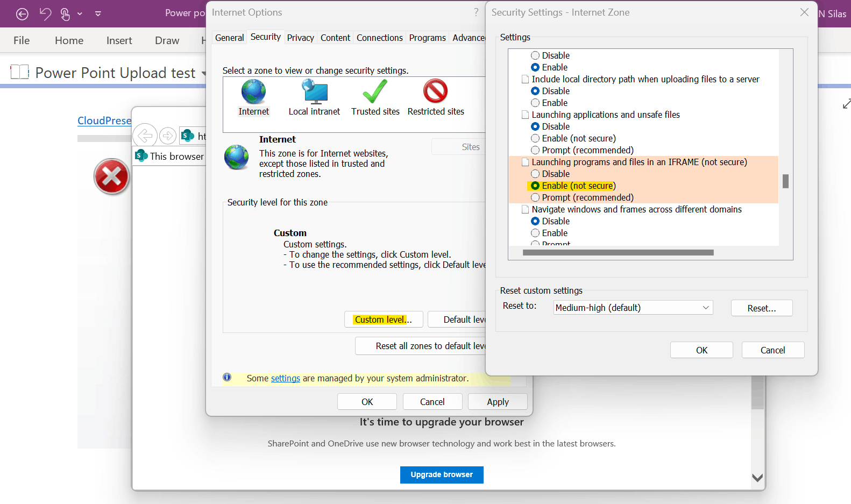Select Prompt (recommended) for IFRAME launching
The height and width of the screenshot is (504, 851).
tap(535, 197)
